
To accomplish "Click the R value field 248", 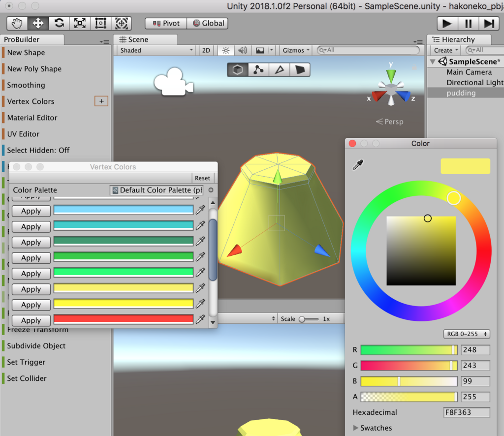I will tap(475, 350).
